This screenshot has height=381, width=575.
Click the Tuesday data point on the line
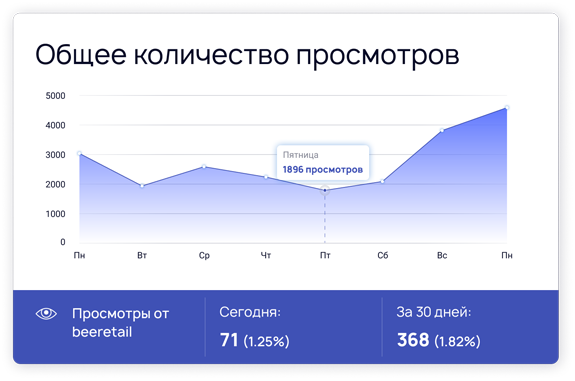142,186
